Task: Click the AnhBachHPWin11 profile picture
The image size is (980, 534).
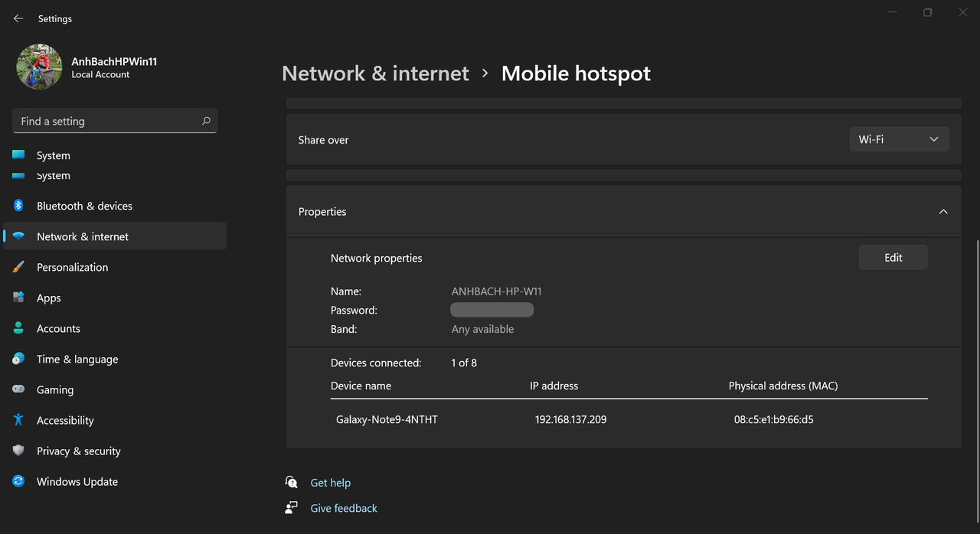Action: [39, 67]
